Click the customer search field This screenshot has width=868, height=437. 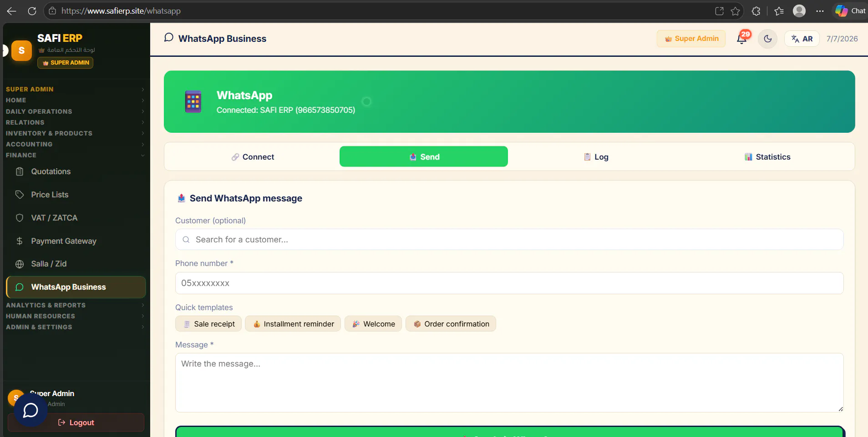pyautogui.click(x=509, y=240)
